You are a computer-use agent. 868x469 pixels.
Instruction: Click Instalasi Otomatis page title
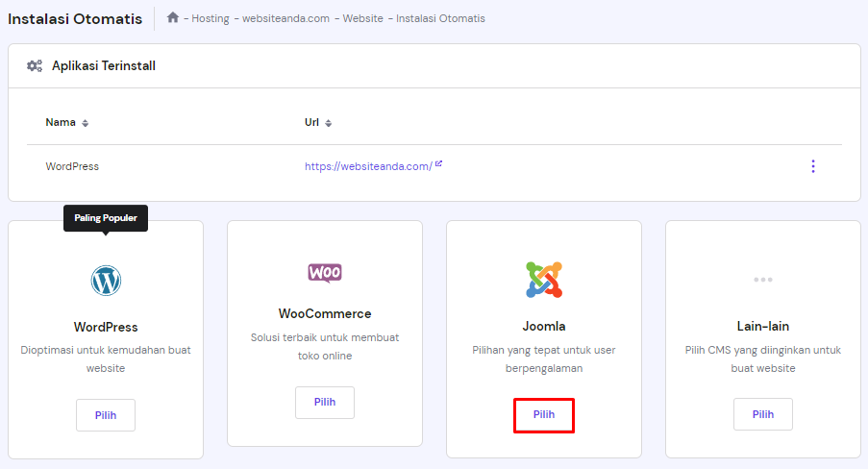(75, 19)
